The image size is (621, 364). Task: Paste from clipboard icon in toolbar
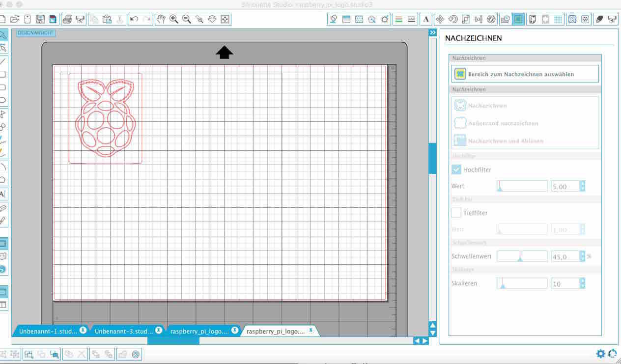(107, 19)
